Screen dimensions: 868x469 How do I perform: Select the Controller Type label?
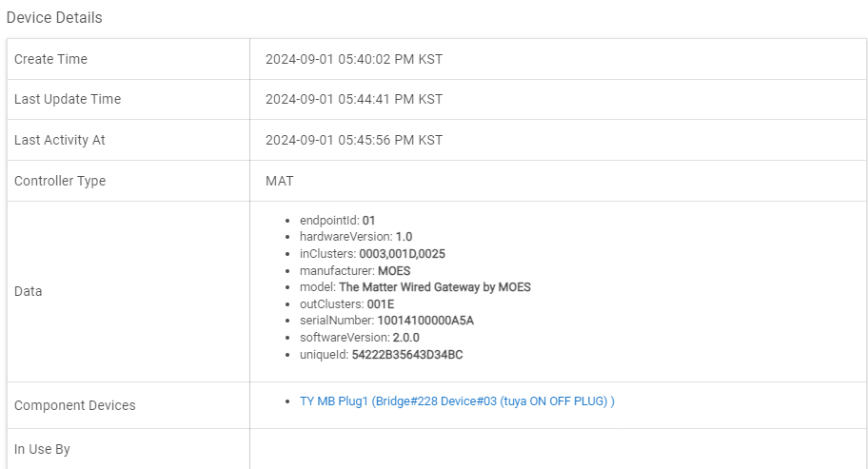coord(60,181)
